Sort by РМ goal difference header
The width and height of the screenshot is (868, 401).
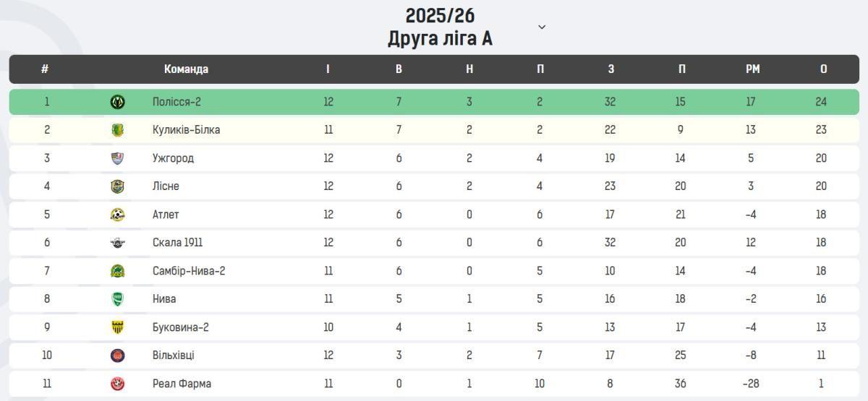pos(752,69)
